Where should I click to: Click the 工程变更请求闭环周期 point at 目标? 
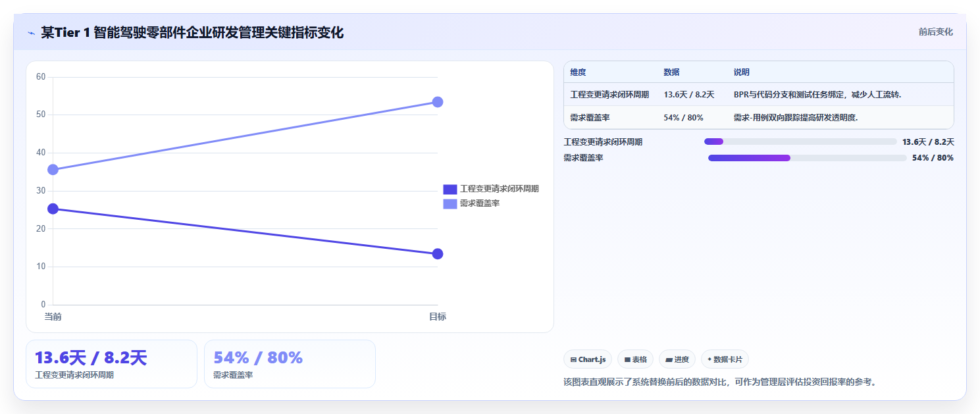pyautogui.click(x=438, y=254)
